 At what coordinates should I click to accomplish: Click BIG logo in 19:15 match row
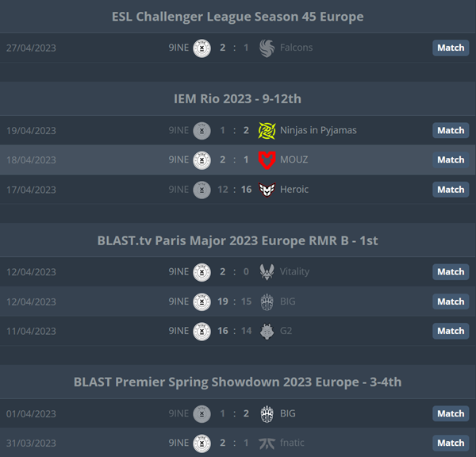tap(267, 301)
